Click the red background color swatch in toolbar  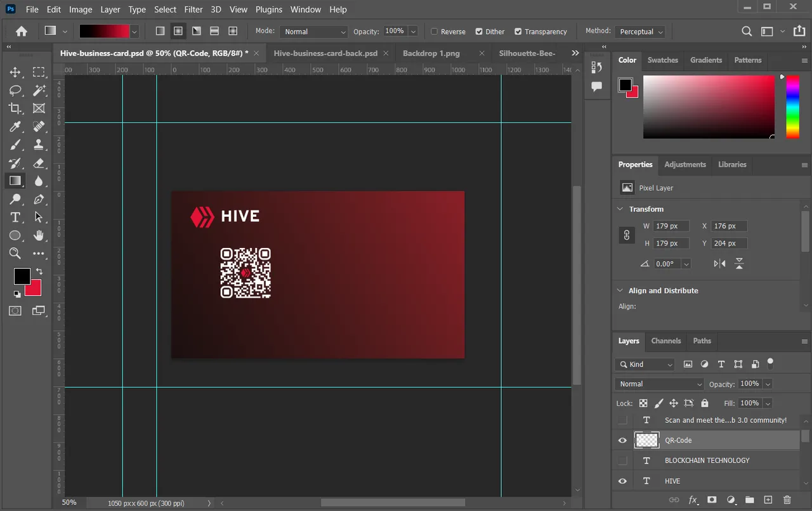coord(35,290)
